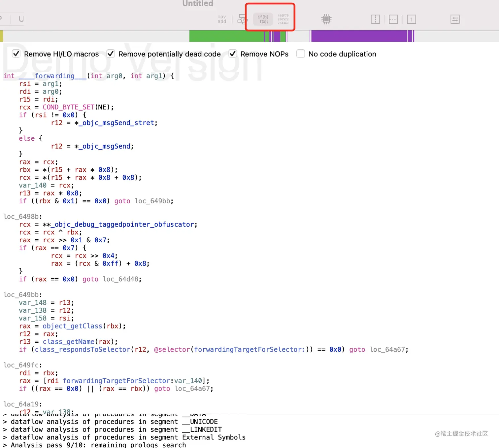Uncheck Remove potentially dead code
The width and height of the screenshot is (499, 448).
pos(111,53)
